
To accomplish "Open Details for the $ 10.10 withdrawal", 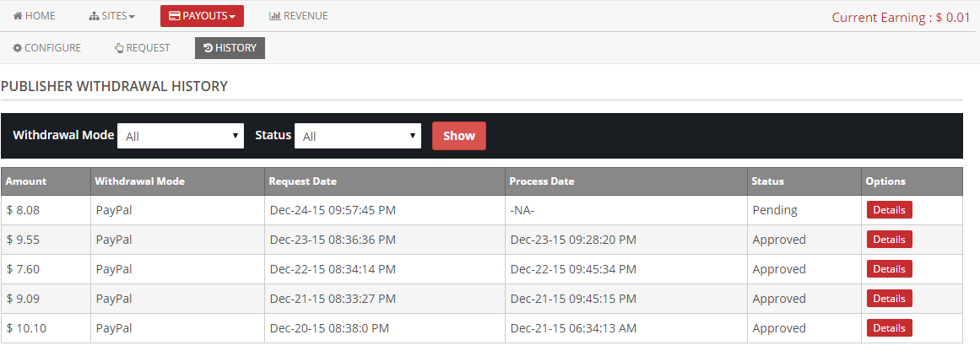I will [889, 328].
